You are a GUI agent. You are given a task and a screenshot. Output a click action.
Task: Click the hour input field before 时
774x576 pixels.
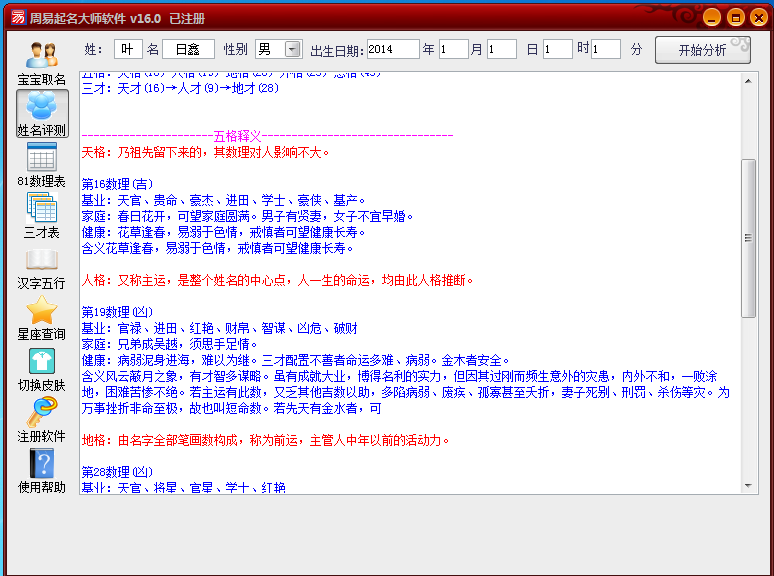(x=557, y=49)
